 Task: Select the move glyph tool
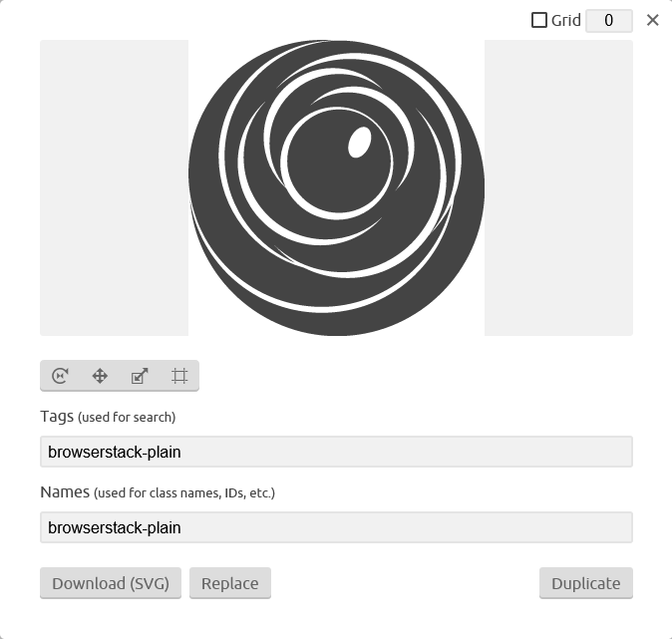[x=100, y=376]
